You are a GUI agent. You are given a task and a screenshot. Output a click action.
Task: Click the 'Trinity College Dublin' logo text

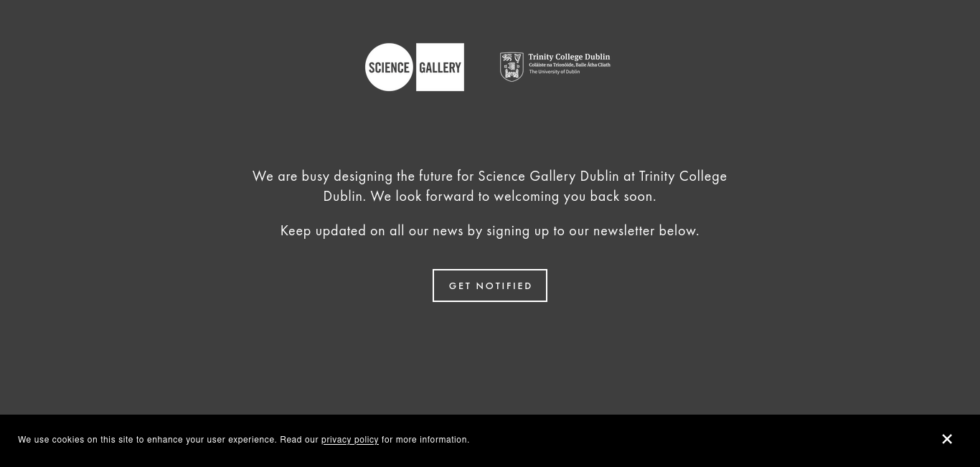(x=570, y=57)
